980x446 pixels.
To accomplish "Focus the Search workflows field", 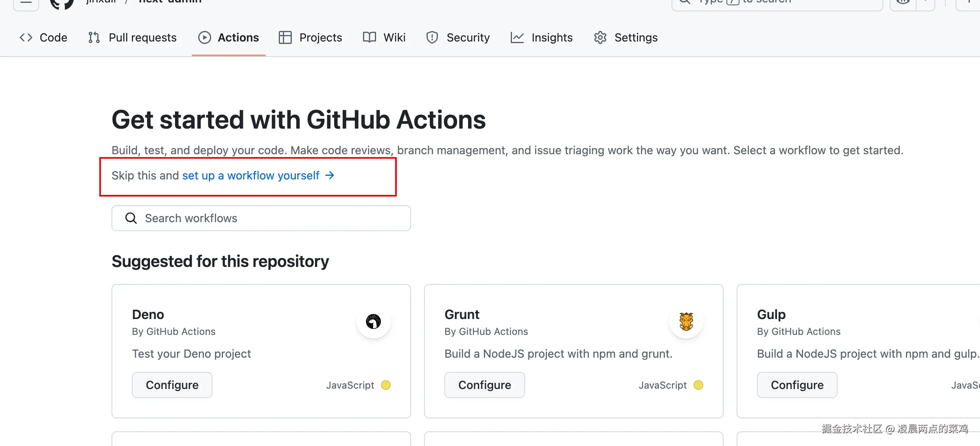I will pos(261,218).
